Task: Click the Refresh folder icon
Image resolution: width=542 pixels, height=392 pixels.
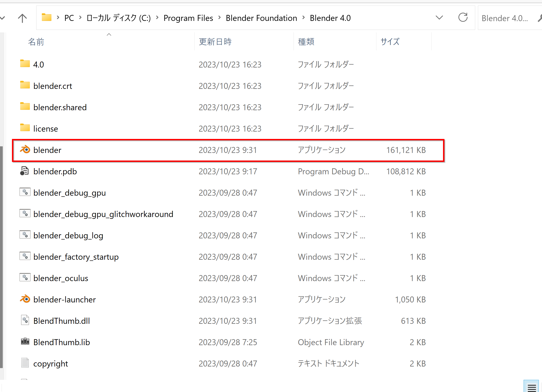Action: (x=463, y=17)
